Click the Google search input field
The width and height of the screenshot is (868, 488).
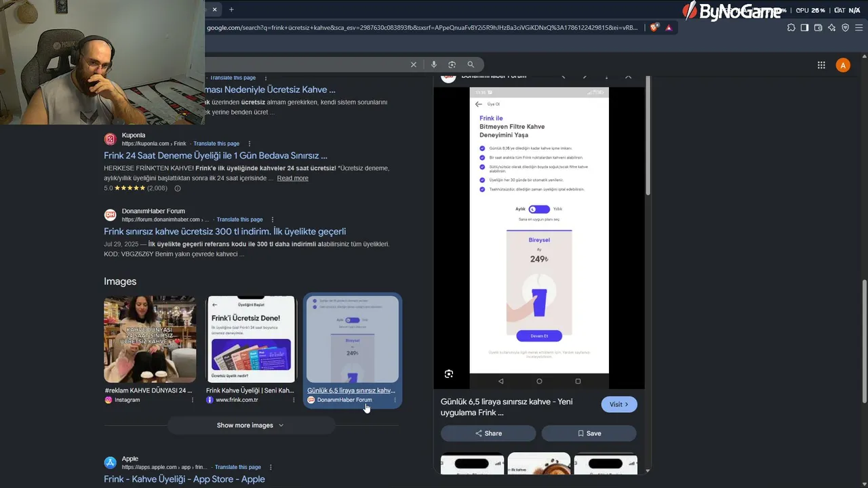point(305,64)
